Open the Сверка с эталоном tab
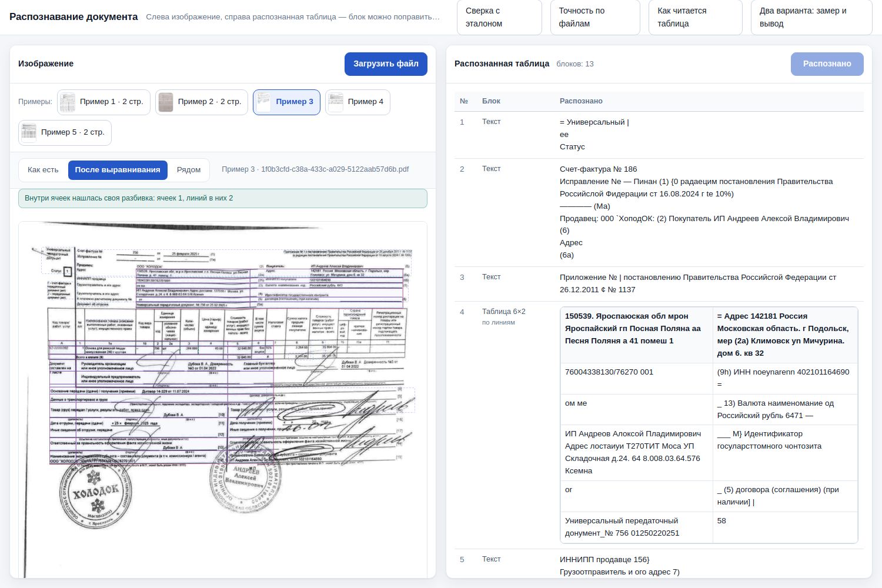 click(x=499, y=17)
